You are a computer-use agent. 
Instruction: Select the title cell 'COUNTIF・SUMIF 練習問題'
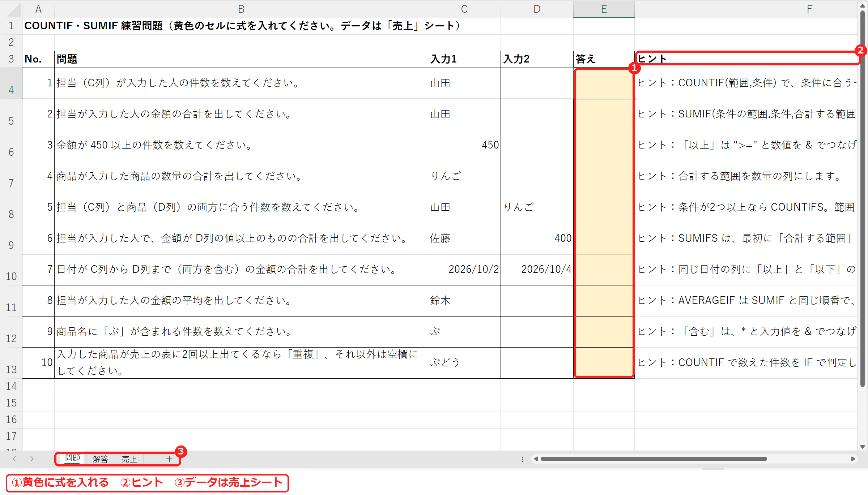(38, 26)
